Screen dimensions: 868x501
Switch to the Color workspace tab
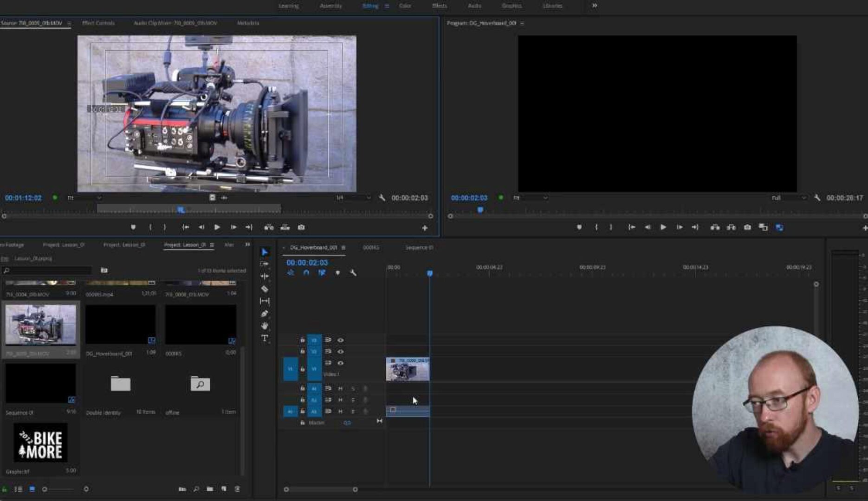pyautogui.click(x=406, y=6)
